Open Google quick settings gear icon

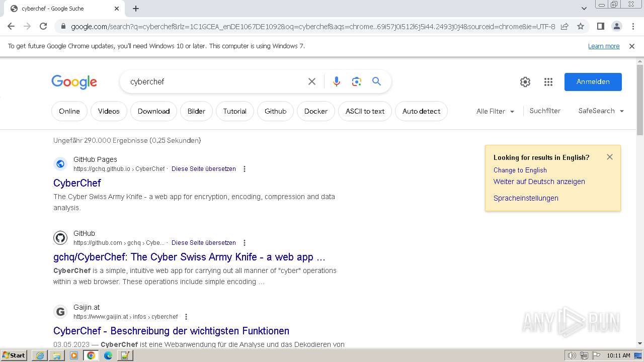(x=525, y=82)
